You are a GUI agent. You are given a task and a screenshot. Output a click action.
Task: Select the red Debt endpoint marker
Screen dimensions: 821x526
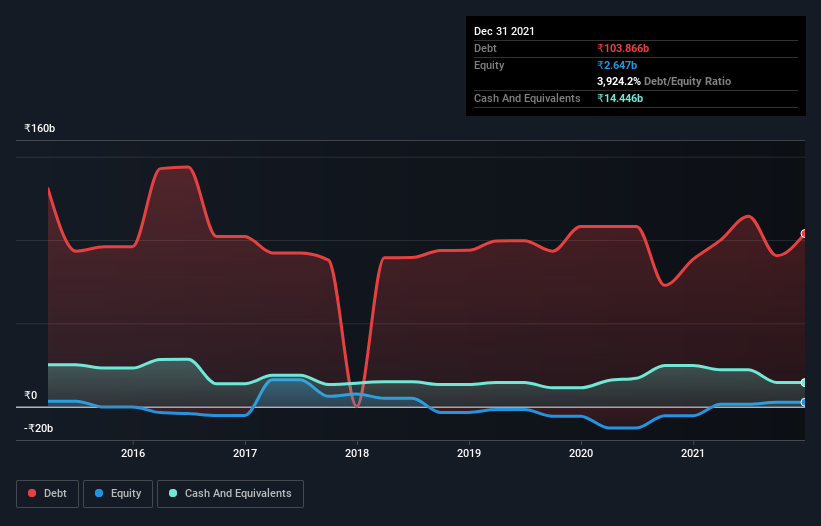[x=804, y=233]
